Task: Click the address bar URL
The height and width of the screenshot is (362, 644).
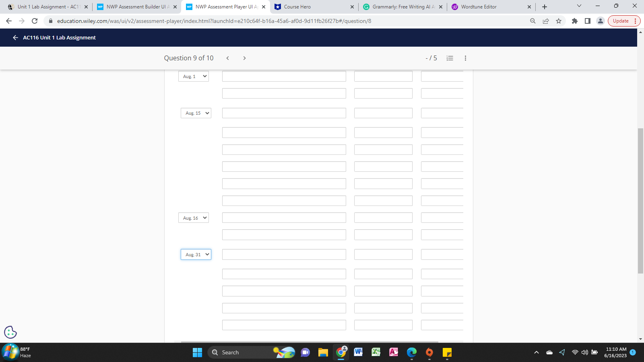Action: (x=214, y=21)
